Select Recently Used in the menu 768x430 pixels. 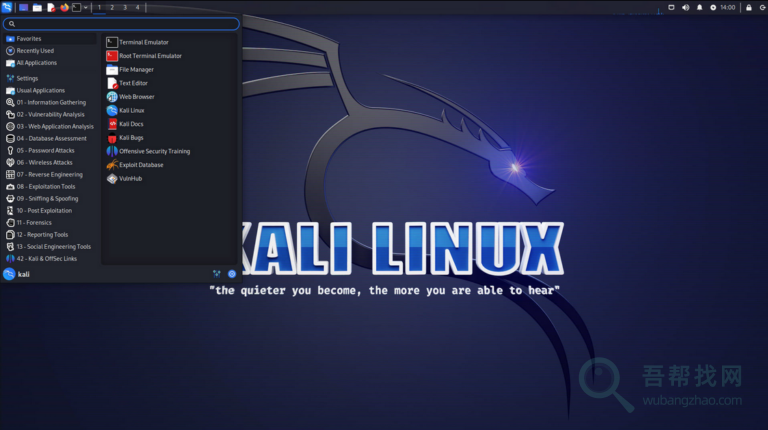point(35,50)
